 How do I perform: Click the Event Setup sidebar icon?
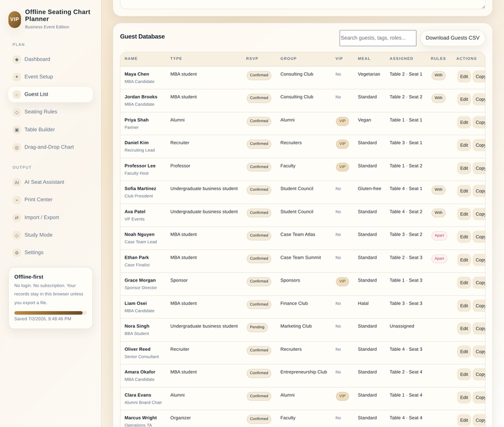[x=17, y=77]
